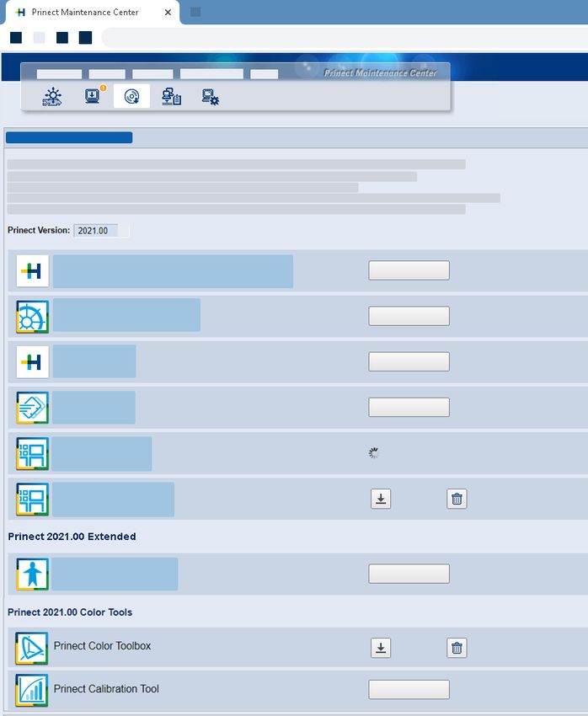
Task: Click the blank button in the topmost H logo row
Action: pyautogui.click(x=409, y=270)
